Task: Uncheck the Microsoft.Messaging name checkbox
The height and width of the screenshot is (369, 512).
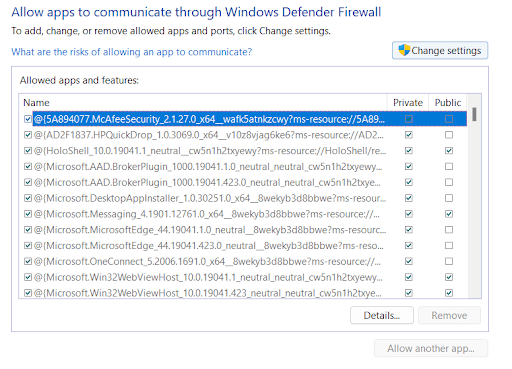Action: click(x=28, y=214)
